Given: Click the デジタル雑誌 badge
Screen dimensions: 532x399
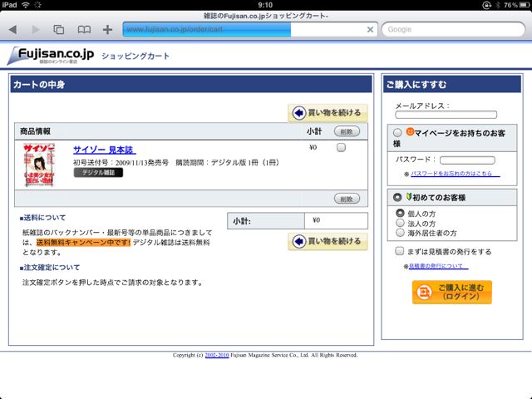Looking at the screenshot, I should 98,172.
